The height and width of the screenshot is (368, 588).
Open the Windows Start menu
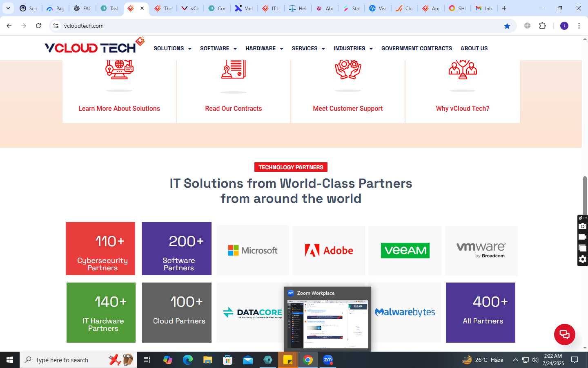10,360
